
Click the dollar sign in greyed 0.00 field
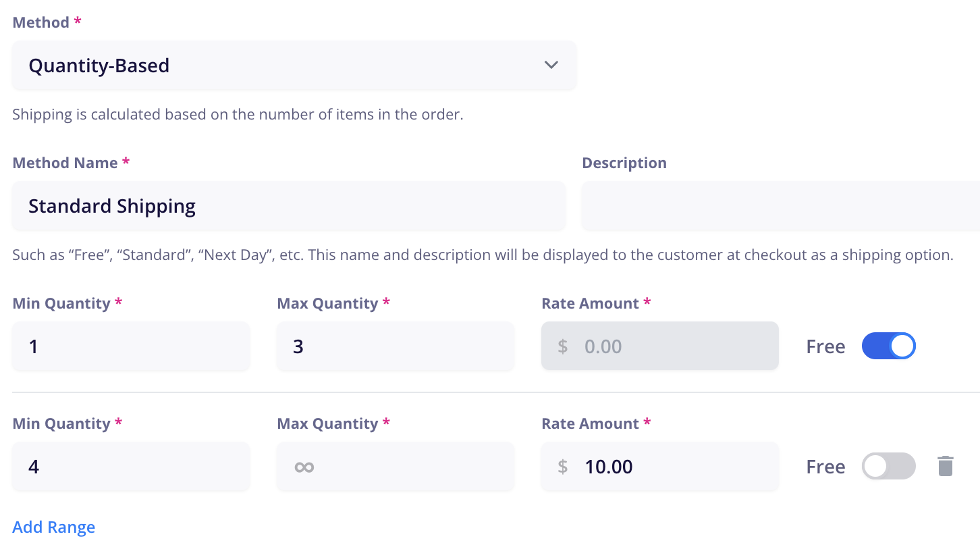(563, 346)
